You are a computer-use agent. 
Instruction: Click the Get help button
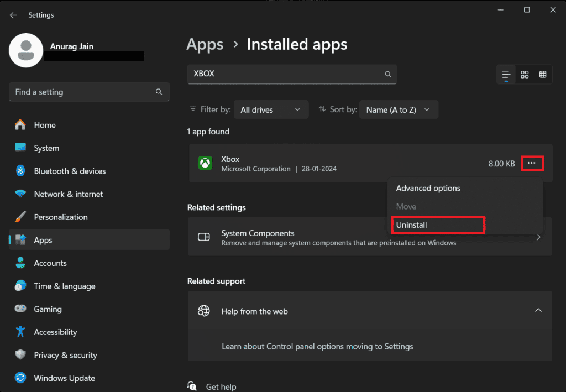coord(221,386)
